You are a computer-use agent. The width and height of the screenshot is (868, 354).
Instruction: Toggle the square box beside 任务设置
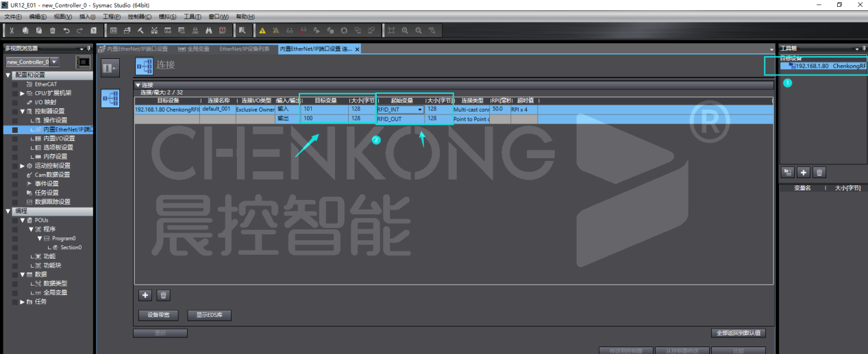click(x=15, y=193)
